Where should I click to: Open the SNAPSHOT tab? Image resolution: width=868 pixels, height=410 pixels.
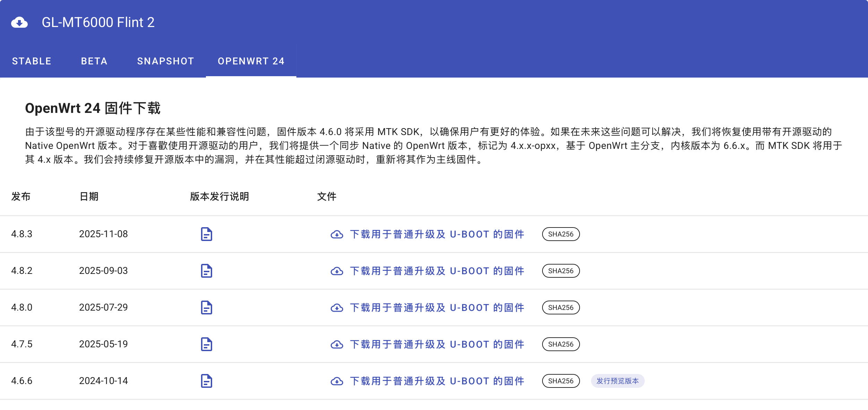[x=165, y=61]
